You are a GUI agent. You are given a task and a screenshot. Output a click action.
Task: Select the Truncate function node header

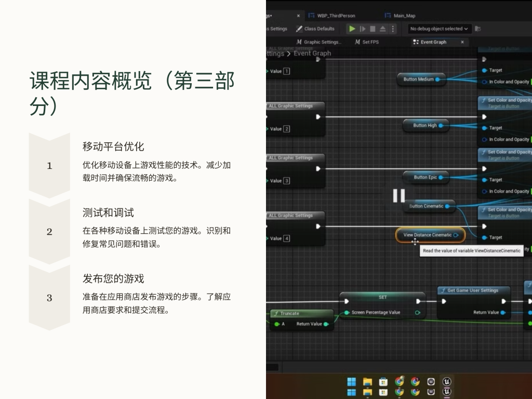pyautogui.click(x=302, y=313)
